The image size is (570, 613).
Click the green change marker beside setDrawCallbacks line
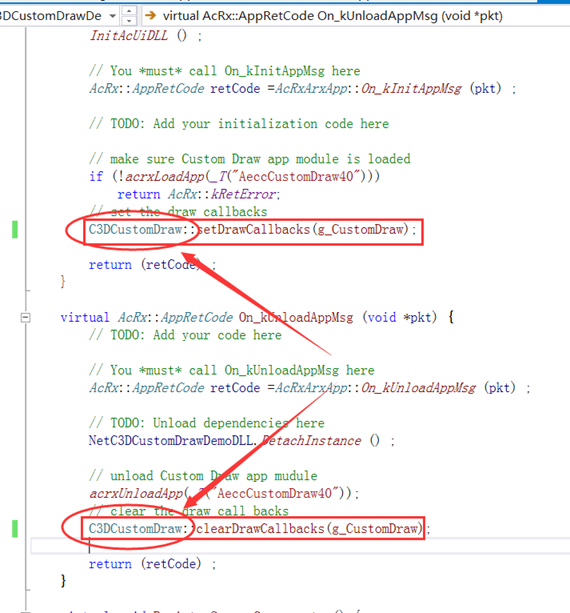coord(15,229)
